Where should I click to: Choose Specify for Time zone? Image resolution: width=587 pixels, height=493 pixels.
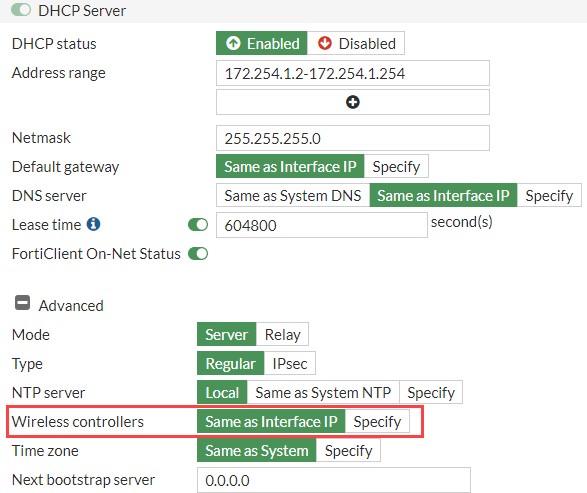348,450
